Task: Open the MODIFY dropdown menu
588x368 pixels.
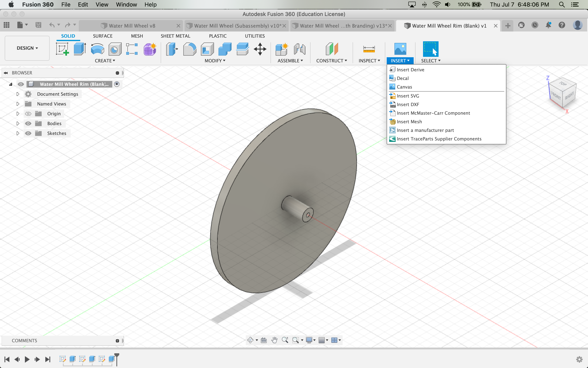Action: pos(215,61)
